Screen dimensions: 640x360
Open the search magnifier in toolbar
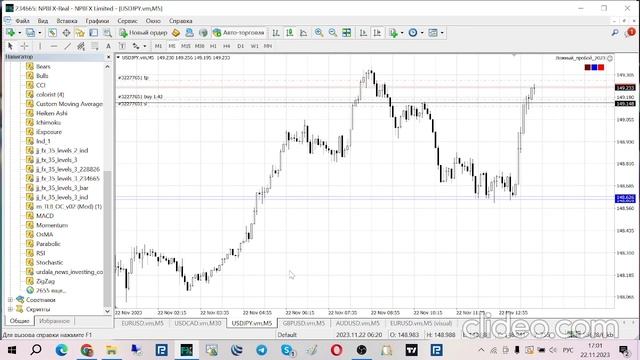click(615, 33)
